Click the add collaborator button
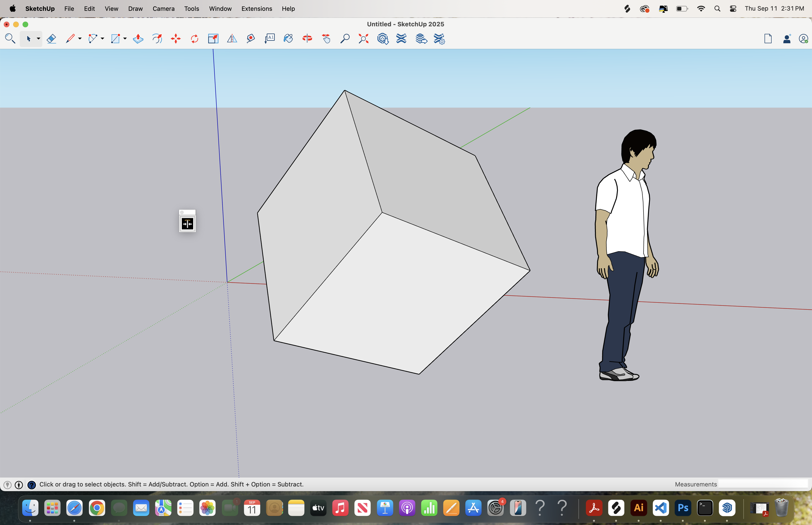Screen dimensions: 812x525 pyautogui.click(x=787, y=39)
